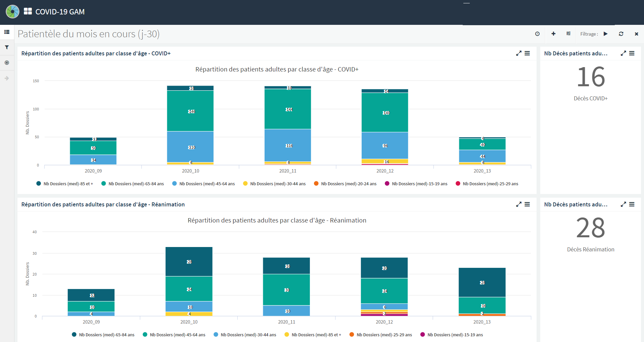644x342 pixels.
Task: Expand the COVID+ age chart to fullscreen
Action: coord(519,53)
